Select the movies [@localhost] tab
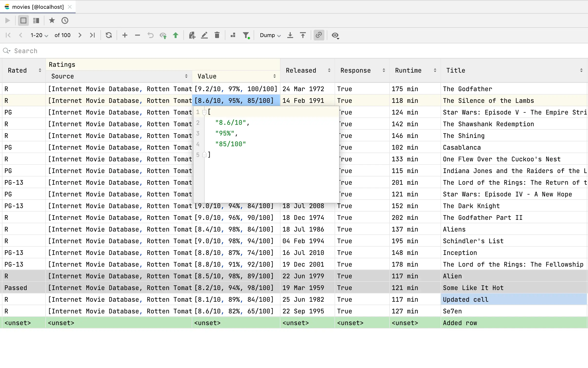This screenshot has height=368, width=588. (x=38, y=7)
